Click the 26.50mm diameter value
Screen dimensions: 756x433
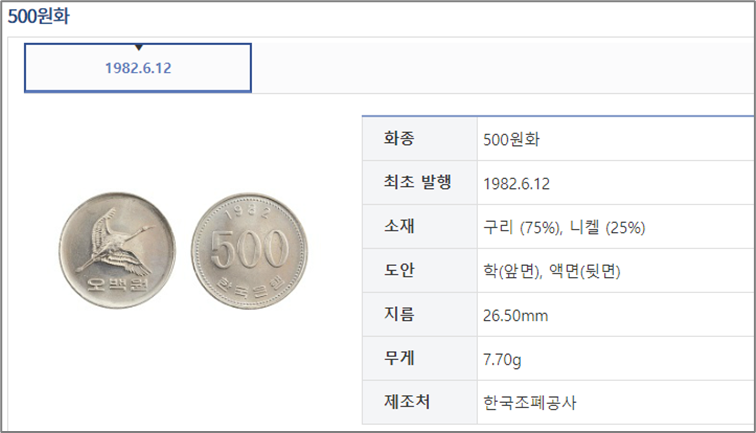[515, 316]
